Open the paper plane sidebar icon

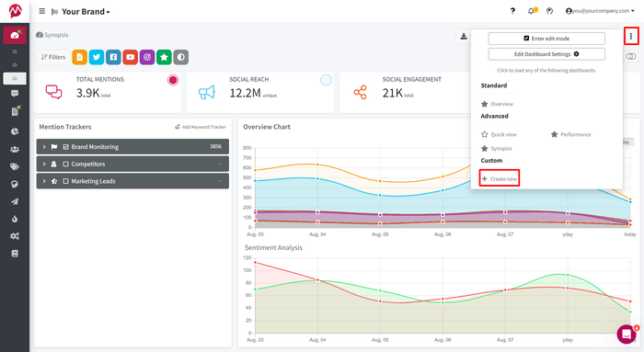point(15,201)
